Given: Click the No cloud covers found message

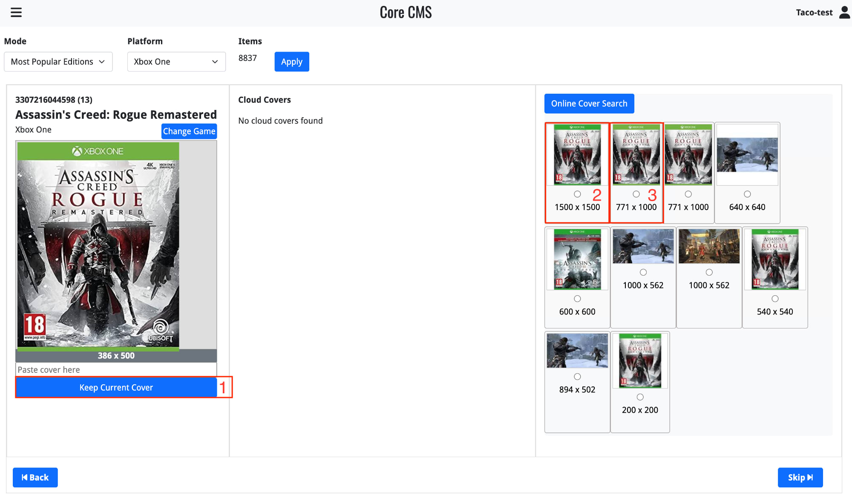Looking at the screenshot, I should tap(280, 121).
